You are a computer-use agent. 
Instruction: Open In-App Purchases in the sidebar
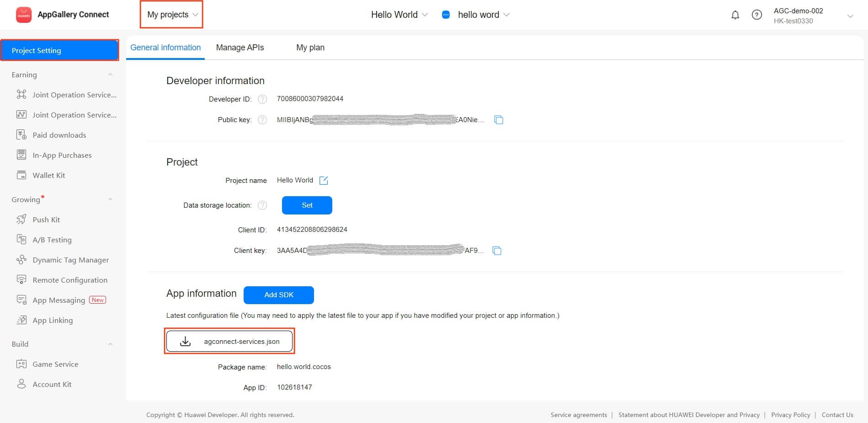62,155
